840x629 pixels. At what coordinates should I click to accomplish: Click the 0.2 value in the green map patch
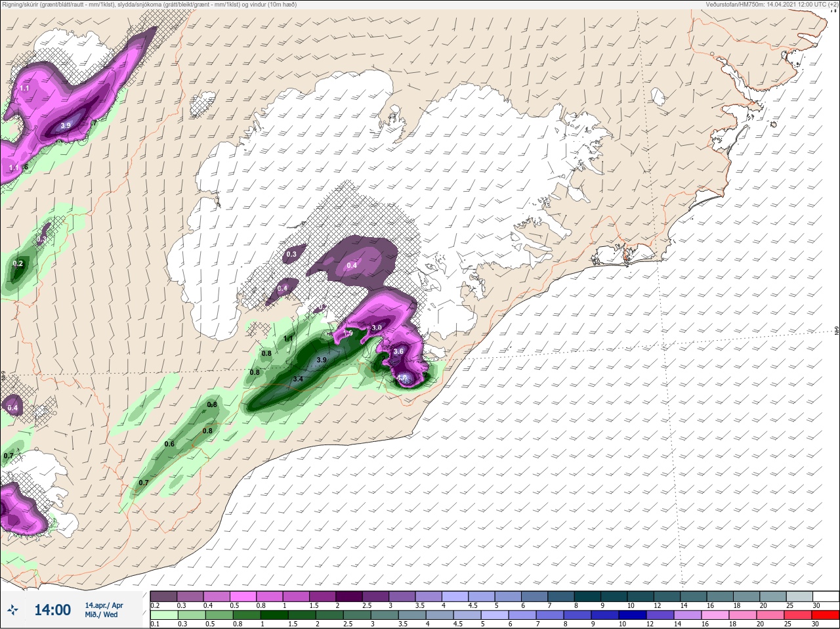[x=18, y=264]
